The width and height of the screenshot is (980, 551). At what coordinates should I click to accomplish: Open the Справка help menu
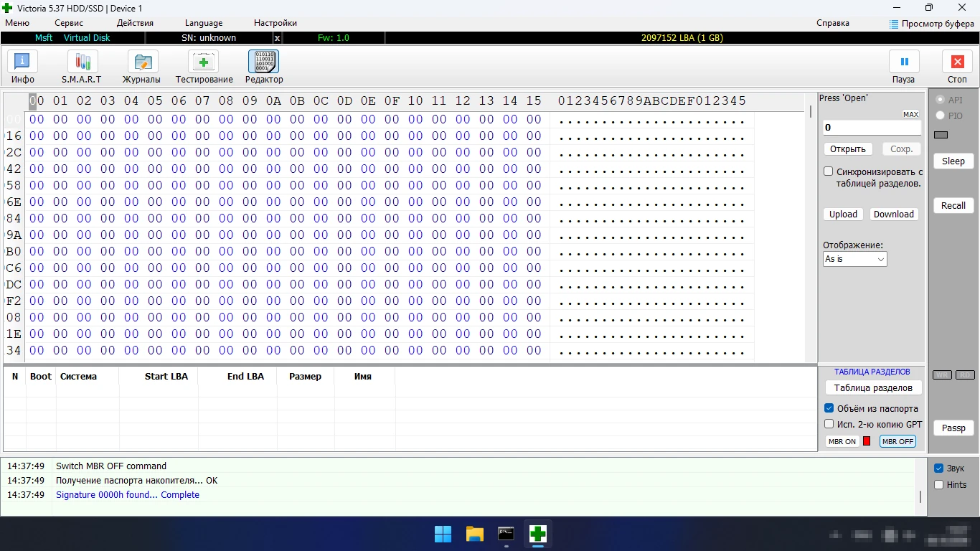tap(833, 23)
